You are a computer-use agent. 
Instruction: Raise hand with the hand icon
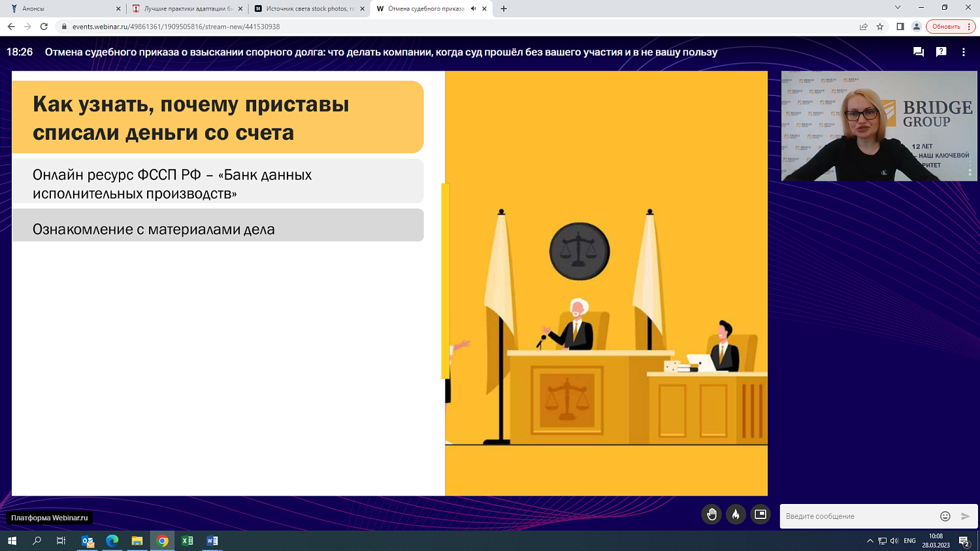coord(711,514)
